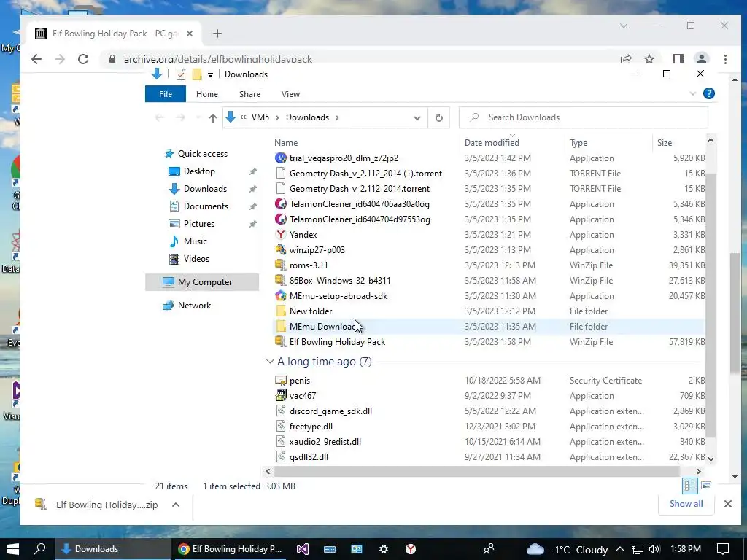Open address bar history dropdown
This screenshot has height=560, width=747.
[417, 117]
